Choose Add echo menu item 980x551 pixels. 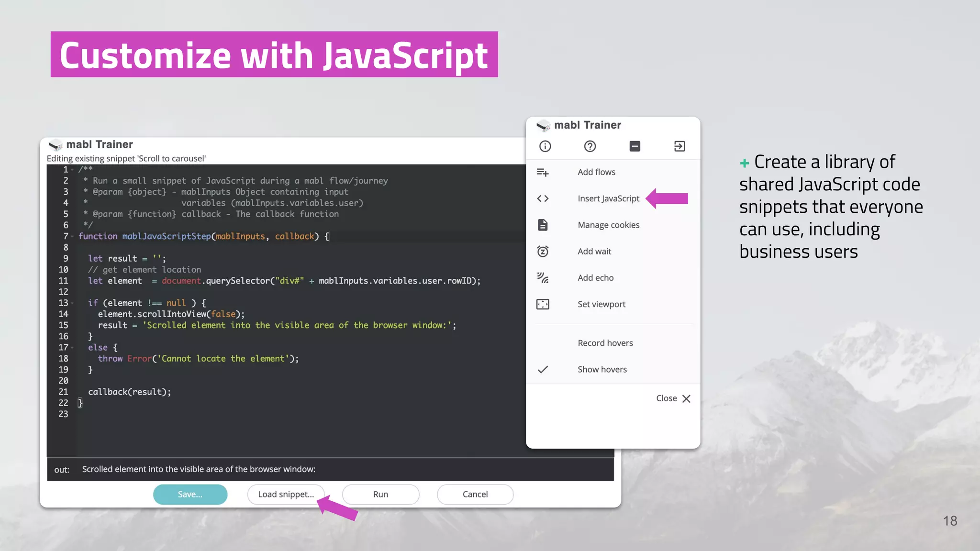[x=595, y=278]
